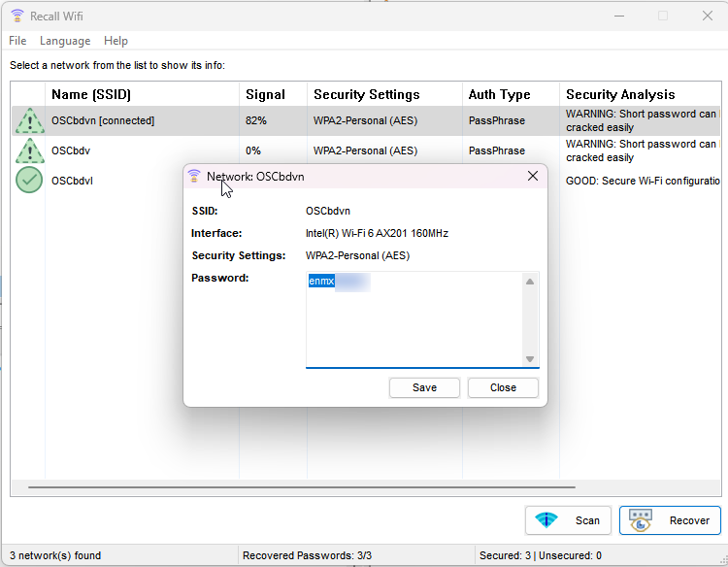Click the green checkmark icon for OSCbdvl
The image size is (728, 567).
tap(30, 181)
